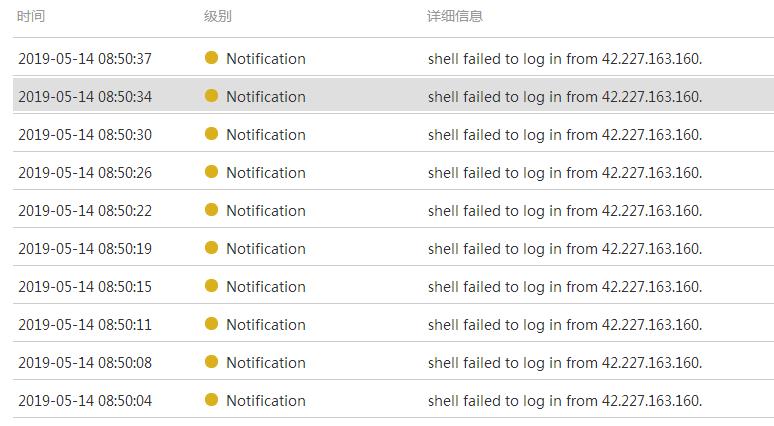Click the login failure message at 08:50:04
The width and height of the screenshot is (774, 426).
tap(564, 401)
